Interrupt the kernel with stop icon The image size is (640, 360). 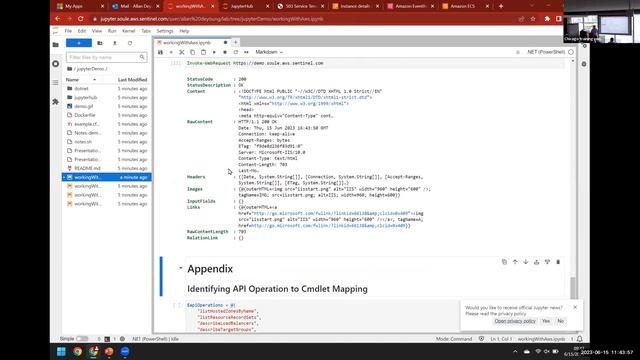point(225,52)
